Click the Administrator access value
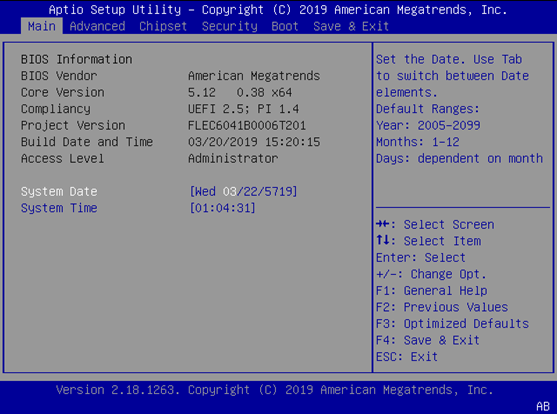This screenshot has height=414, width=557. 233,158
